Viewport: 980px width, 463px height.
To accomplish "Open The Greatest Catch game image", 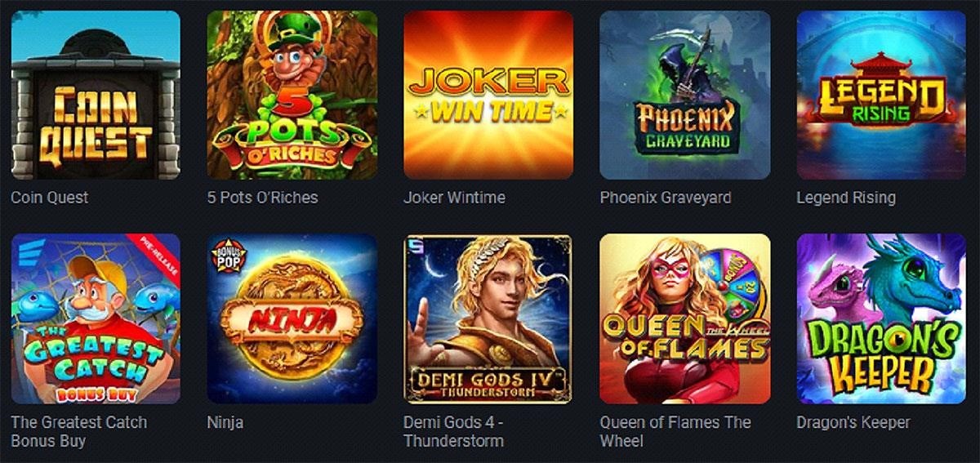I will [x=96, y=318].
